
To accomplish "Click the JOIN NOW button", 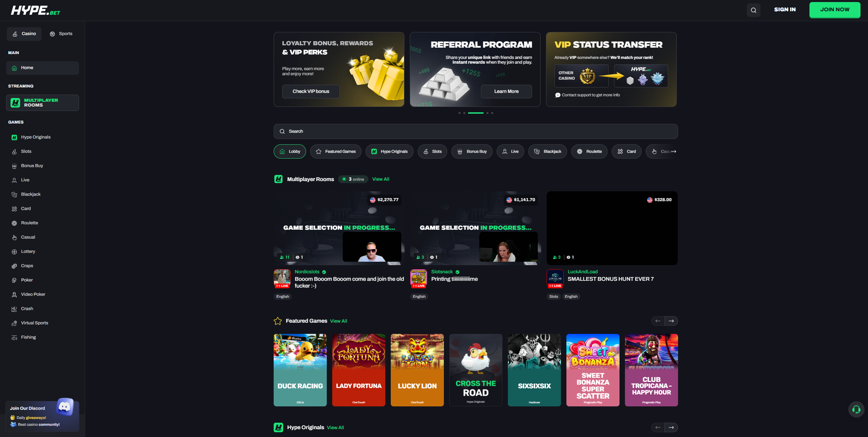I will point(835,10).
